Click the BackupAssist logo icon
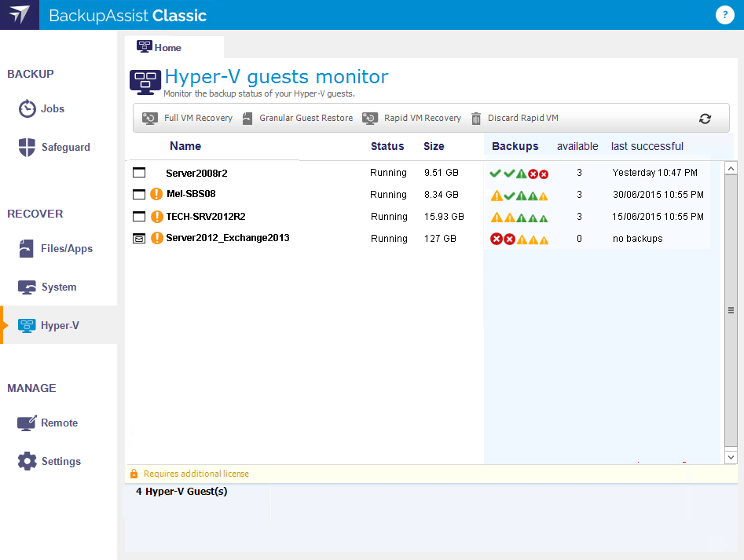This screenshot has width=744, height=560. point(20,15)
